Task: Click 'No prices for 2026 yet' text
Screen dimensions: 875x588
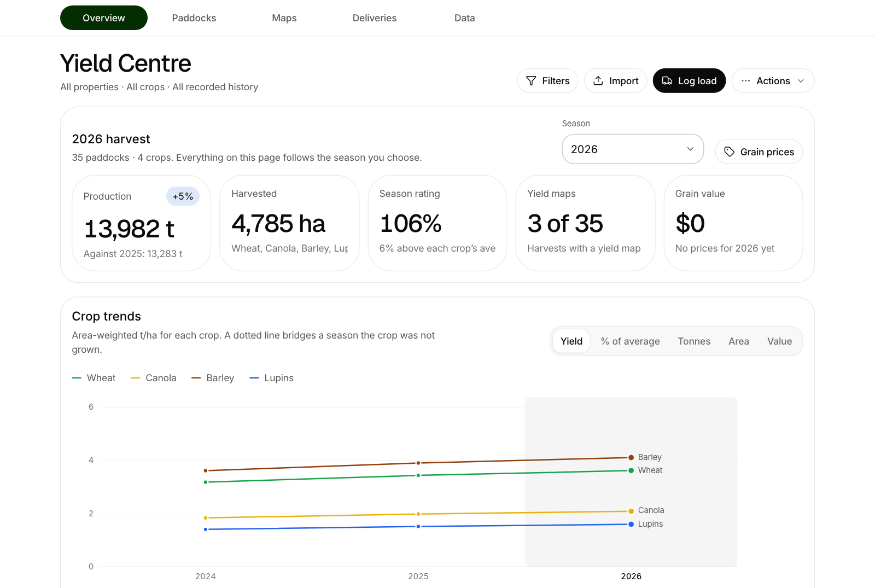Action: click(x=725, y=248)
